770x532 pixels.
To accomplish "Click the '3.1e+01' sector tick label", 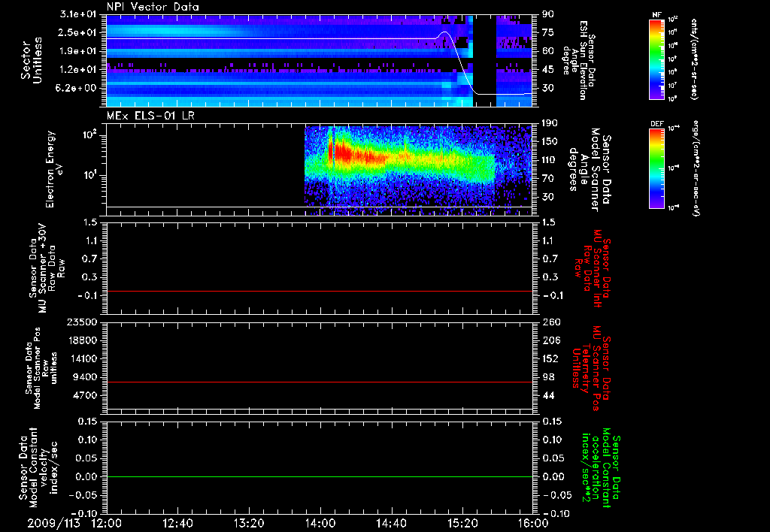I will click(78, 14).
